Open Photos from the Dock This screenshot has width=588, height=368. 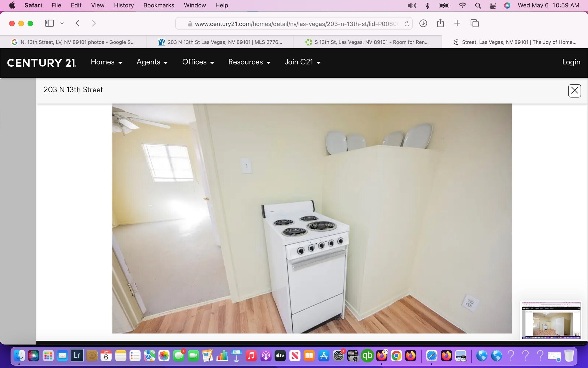[x=164, y=356]
